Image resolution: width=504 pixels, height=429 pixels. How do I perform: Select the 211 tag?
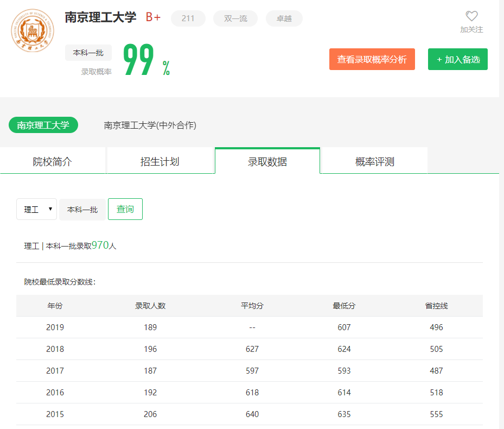point(188,18)
